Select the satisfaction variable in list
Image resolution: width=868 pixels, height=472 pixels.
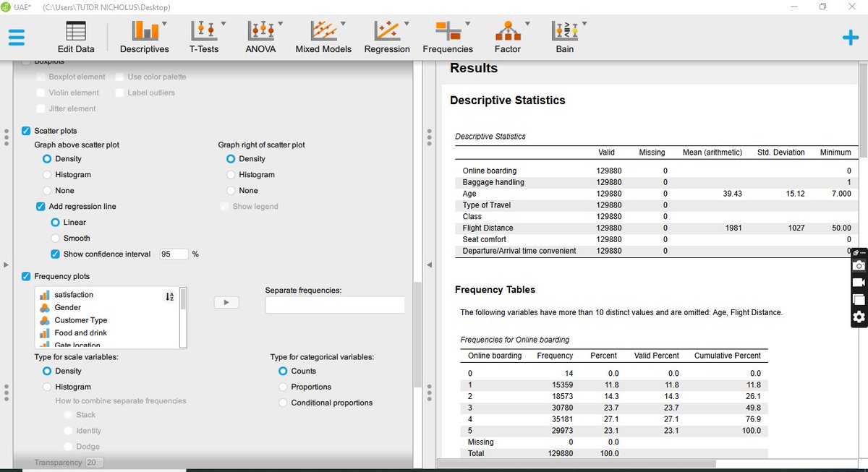click(74, 295)
